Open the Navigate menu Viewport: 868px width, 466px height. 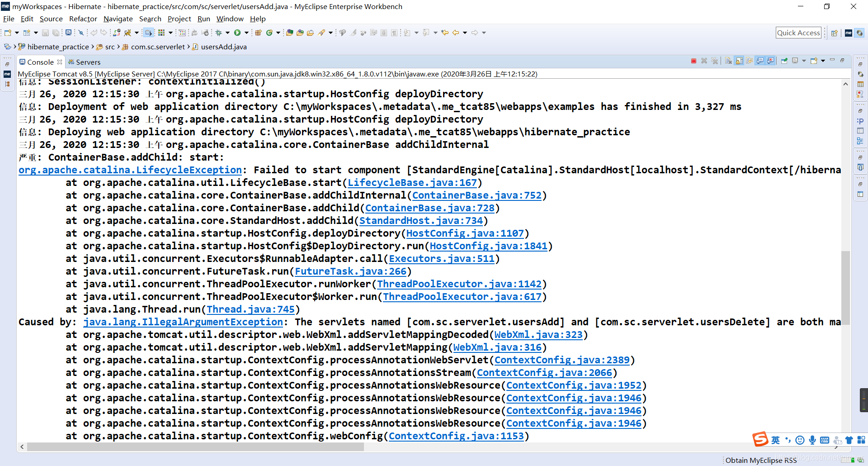118,19
